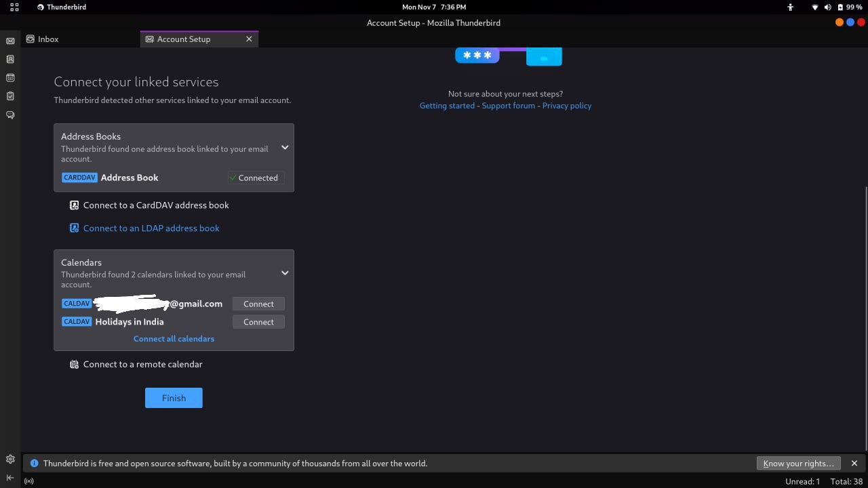The height and width of the screenshot is (488, 868).
Task: Open the Address Book from the sidebar
Action: point(10,59)
